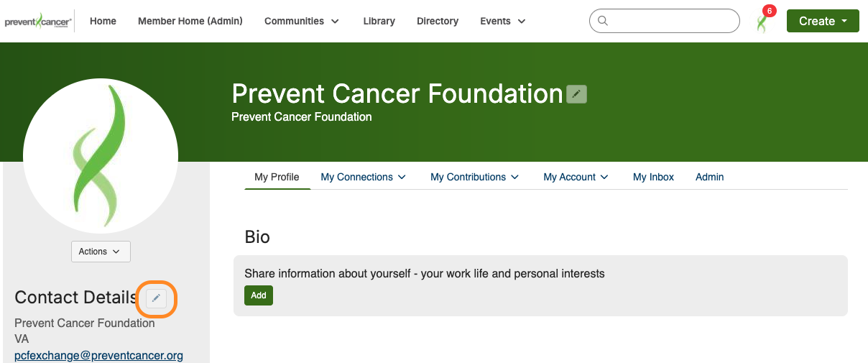Expand My Connections tab menu
This screenshot has width=868, height=363.
click(364, 177)
